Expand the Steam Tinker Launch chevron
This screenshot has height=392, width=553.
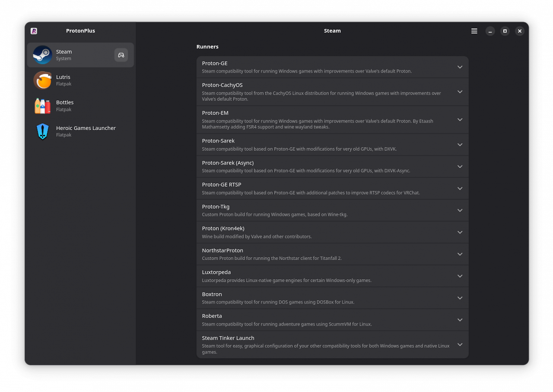460,345
